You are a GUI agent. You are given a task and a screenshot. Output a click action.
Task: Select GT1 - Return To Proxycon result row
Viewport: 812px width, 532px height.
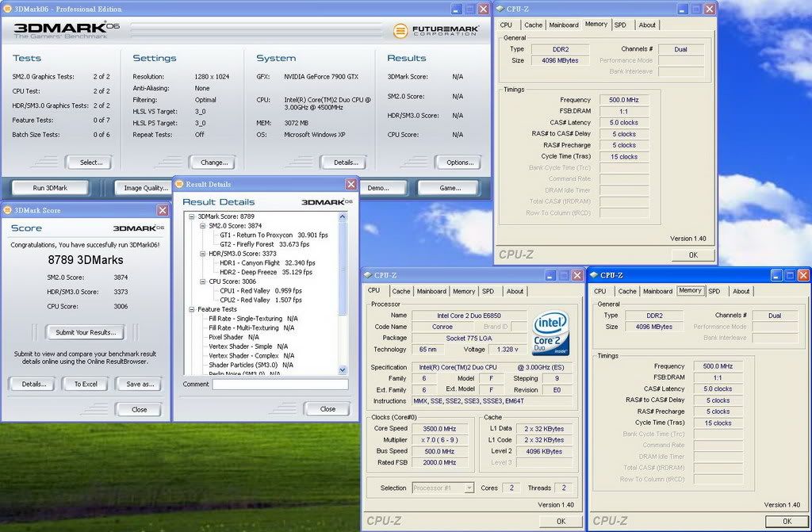click(x=274, y=235)
